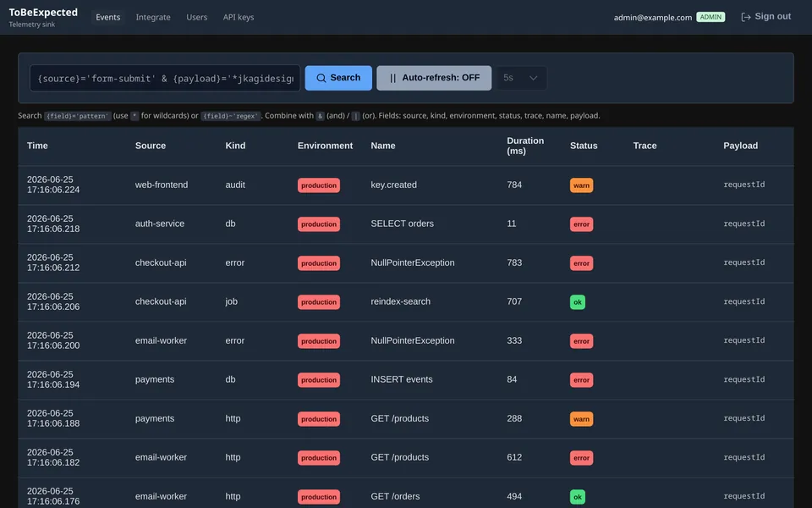
Task: Focus the search query input field
Action: coord(165,78)
